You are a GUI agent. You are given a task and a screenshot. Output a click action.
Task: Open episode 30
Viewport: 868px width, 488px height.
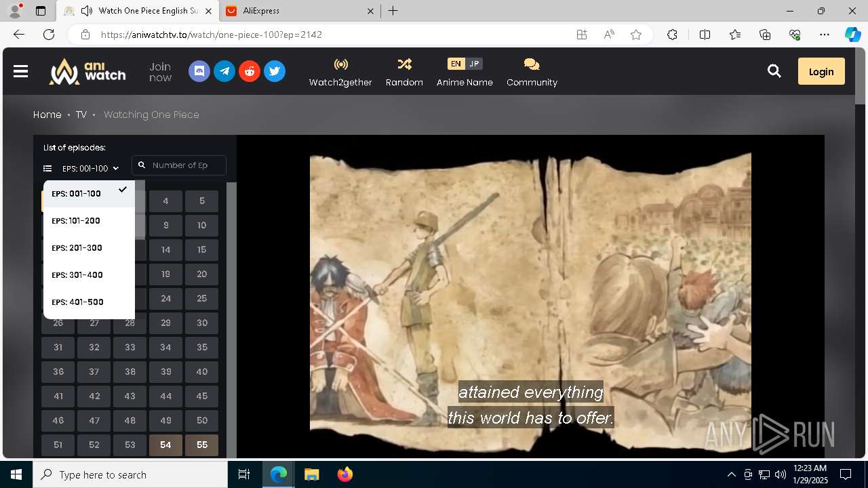[201, 323]
